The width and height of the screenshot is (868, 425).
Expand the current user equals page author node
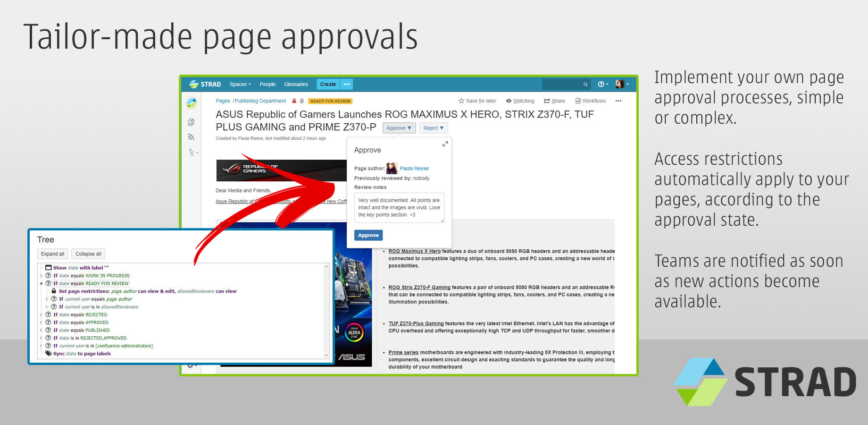pyautogui.click(x=47, y=299)
